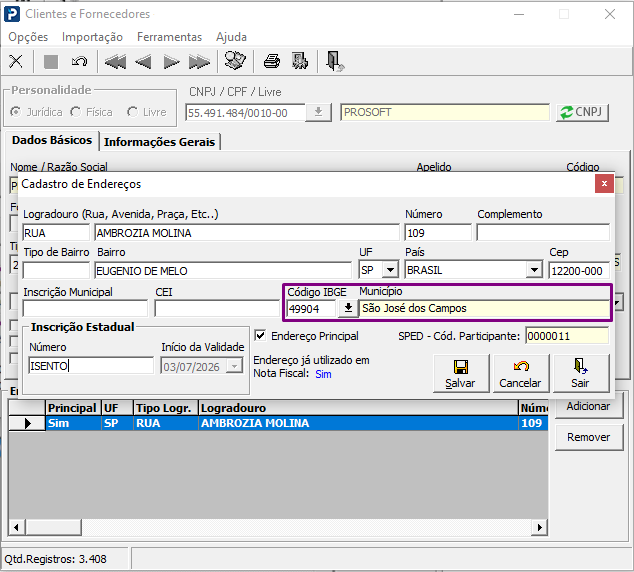Click the printer icon in the toolbar
The height and width of the screenshot is (572, 634).
click(x=272, y=61)
